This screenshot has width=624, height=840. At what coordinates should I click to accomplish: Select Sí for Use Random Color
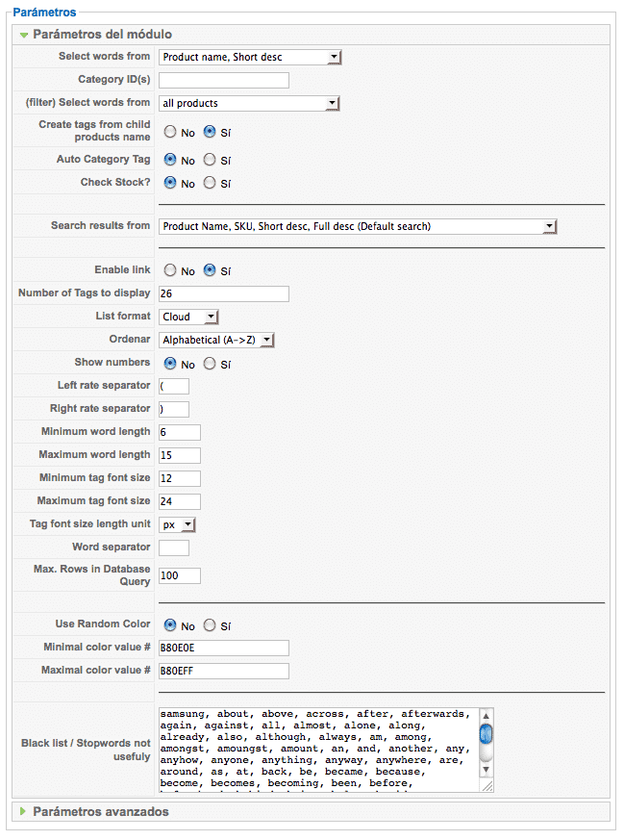point(210,624)
